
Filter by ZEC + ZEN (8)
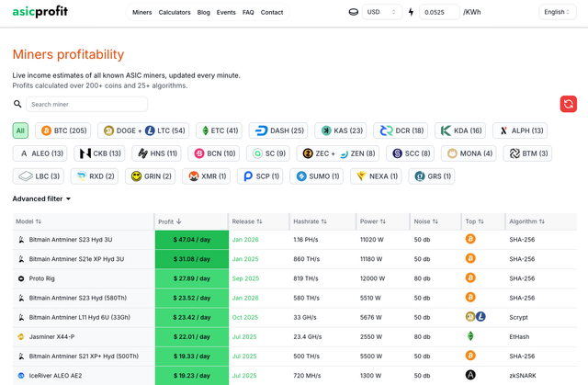(338, 153)
